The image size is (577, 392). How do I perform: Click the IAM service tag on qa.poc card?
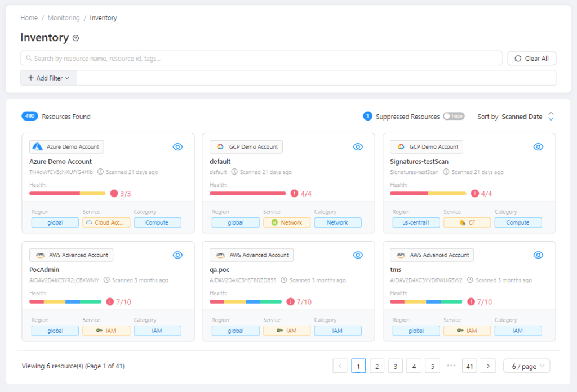pos(287,331)
